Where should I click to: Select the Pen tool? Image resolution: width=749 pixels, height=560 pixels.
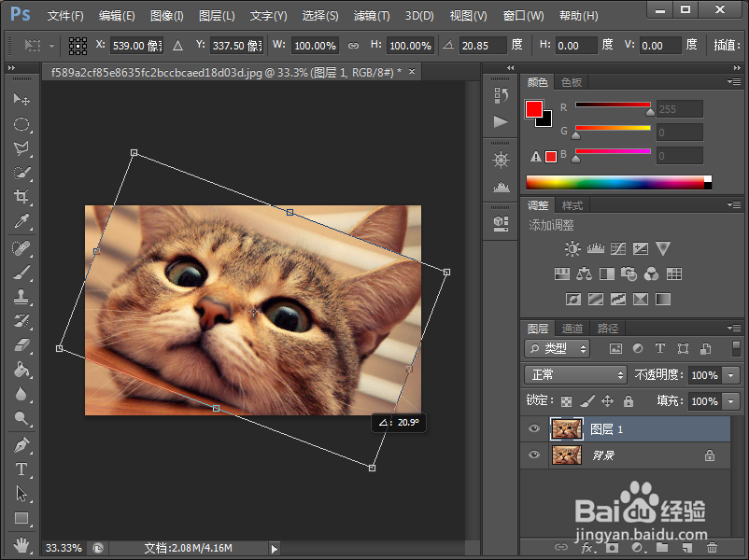coord(21,445)
